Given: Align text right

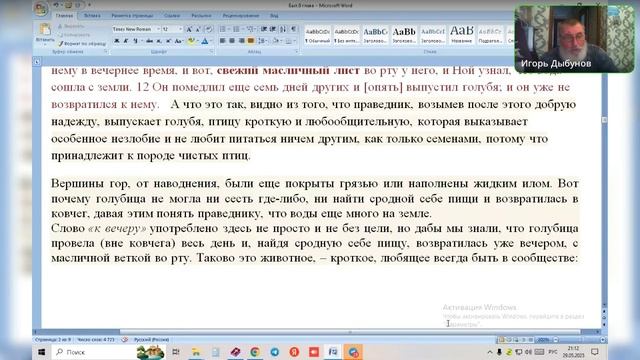Looking at the screenshot, I should tap(241, 41).
